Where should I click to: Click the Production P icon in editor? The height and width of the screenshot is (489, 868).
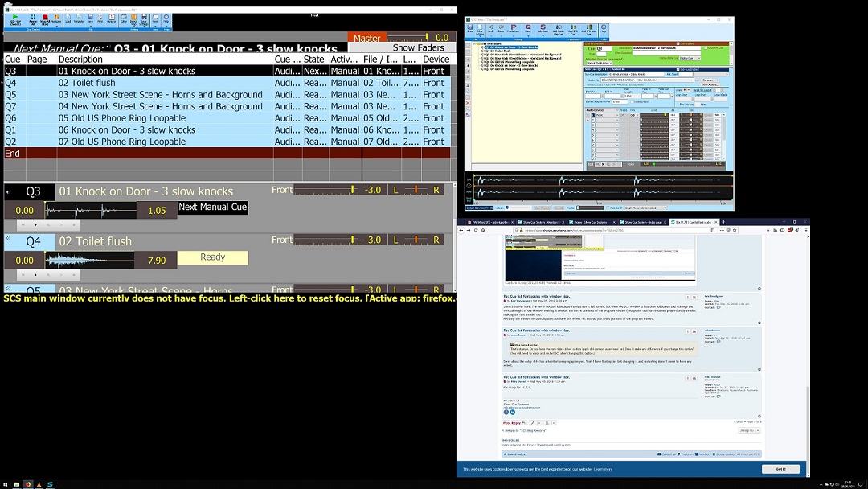pos(514,29)
